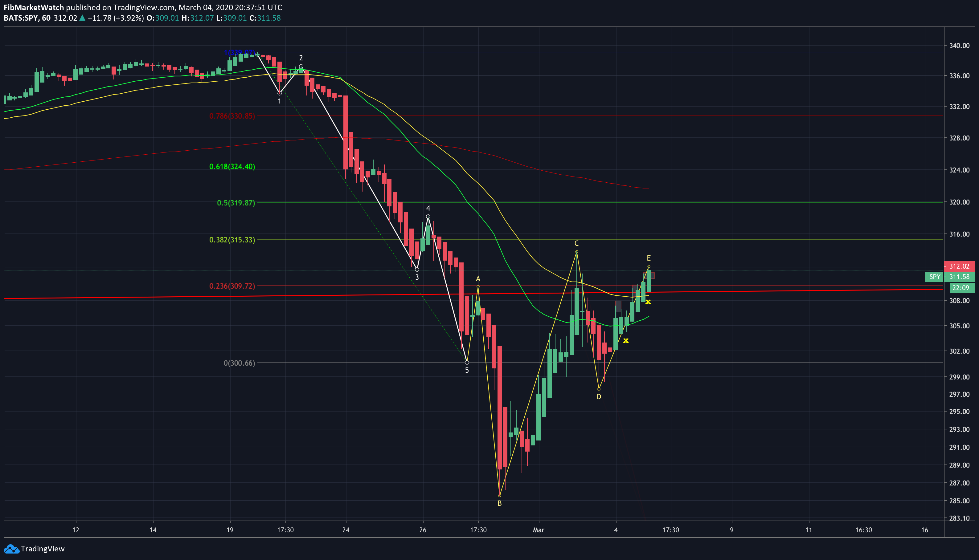The height and width of the screenshot is (560, 979).
Task: Click the wave label 4 near 318
Action: [x=428, y=209]
